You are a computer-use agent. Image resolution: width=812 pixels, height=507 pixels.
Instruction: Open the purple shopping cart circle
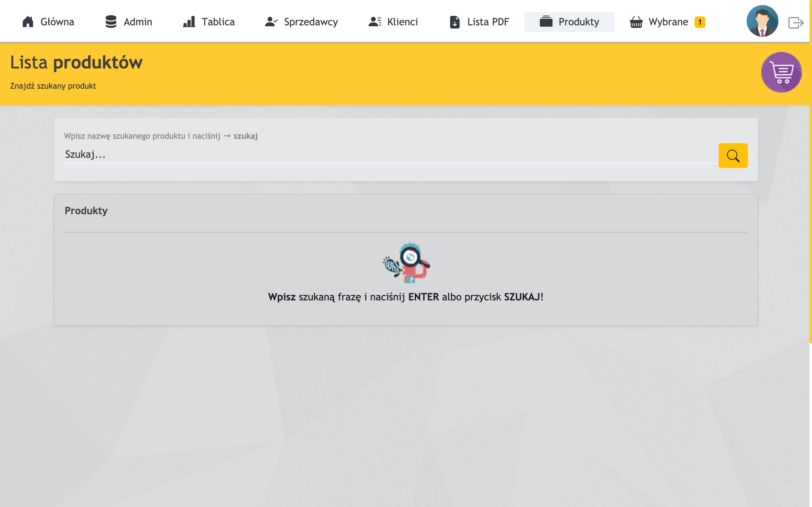(x=781, y=72)
